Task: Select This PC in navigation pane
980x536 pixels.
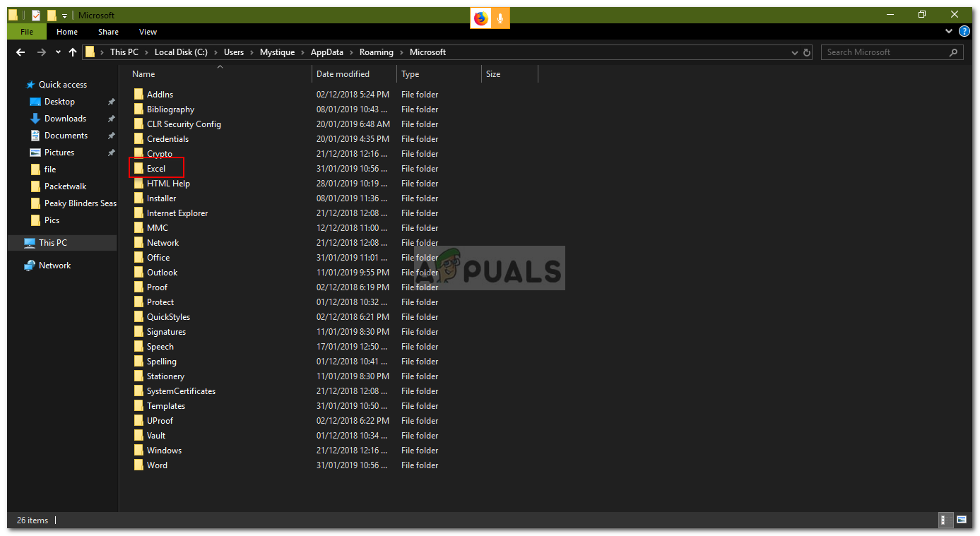Action: pos(53,243)
